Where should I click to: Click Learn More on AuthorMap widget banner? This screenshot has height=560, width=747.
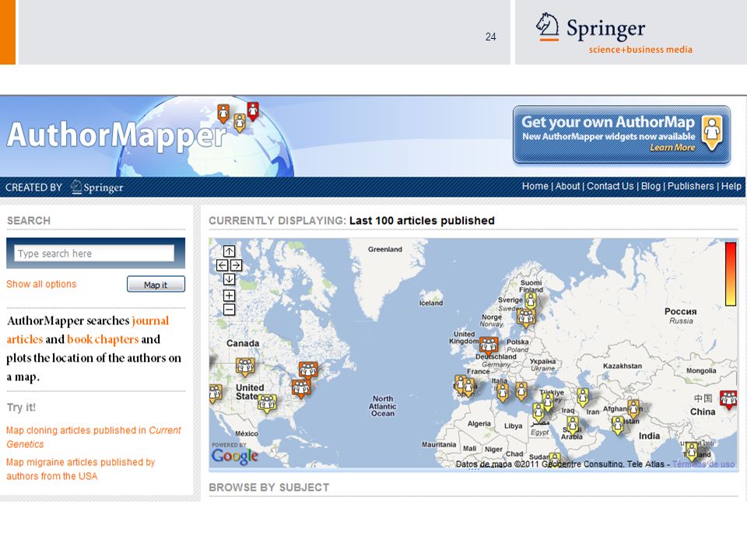[x=672, y=148]
